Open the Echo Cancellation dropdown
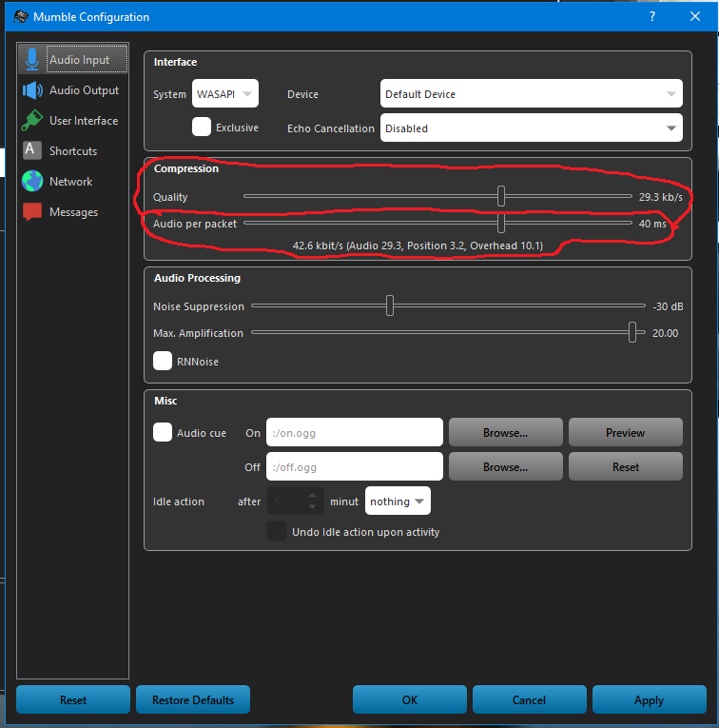Viewport: 719px width, 728px height. tap(531, 128)
